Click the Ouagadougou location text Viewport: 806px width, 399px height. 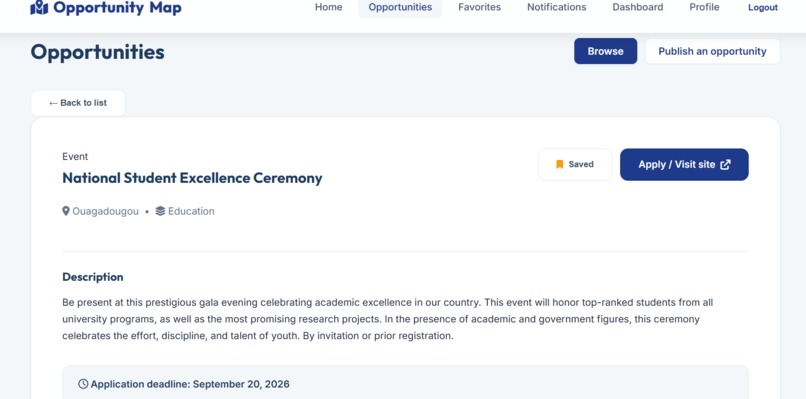pyautogui.click(x=105, y=211)
